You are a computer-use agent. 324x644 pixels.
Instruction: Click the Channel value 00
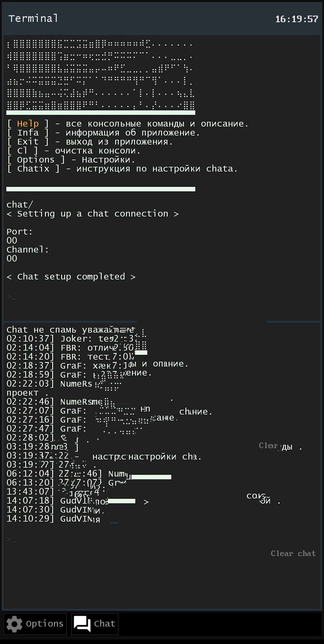pos(13,258)
